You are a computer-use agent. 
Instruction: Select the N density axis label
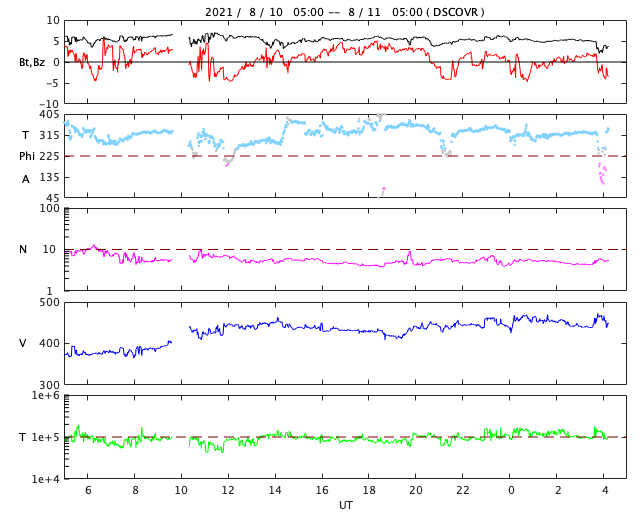pos(23,250)
